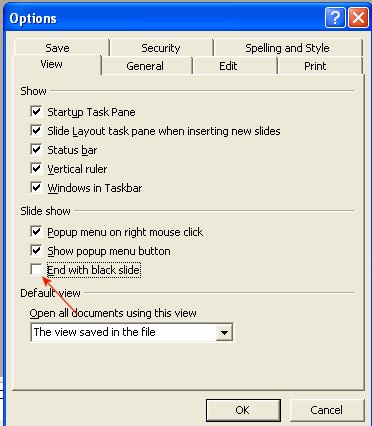Switch to the Save tab

[x=58, y=48]
